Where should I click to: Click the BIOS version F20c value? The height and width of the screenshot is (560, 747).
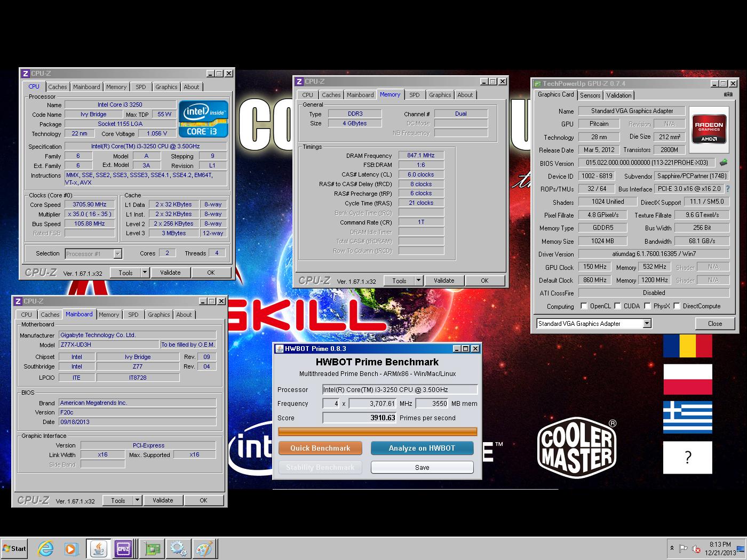pyautogui.click(x=137, y=412)
